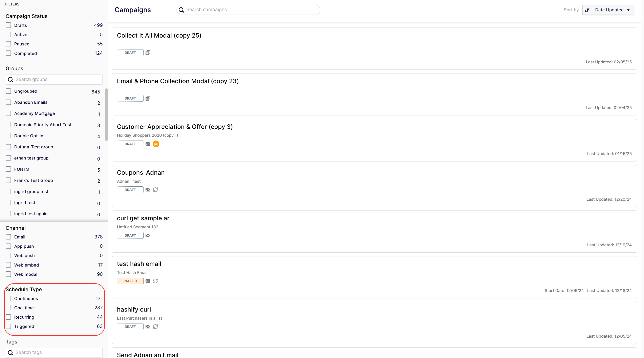Click email icon on Customer Appreciation campaign
This screenshot has width=644, height=358.
tap(148, 144)
